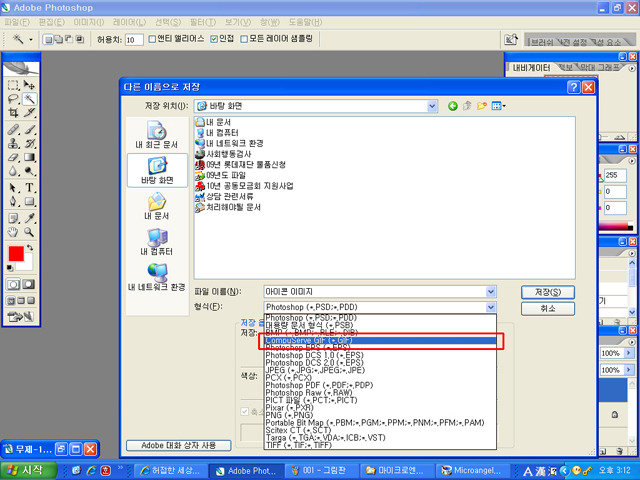Select the Healing Brush tool
The width and height of the screenshot is (640, 480).
(13, 130)
